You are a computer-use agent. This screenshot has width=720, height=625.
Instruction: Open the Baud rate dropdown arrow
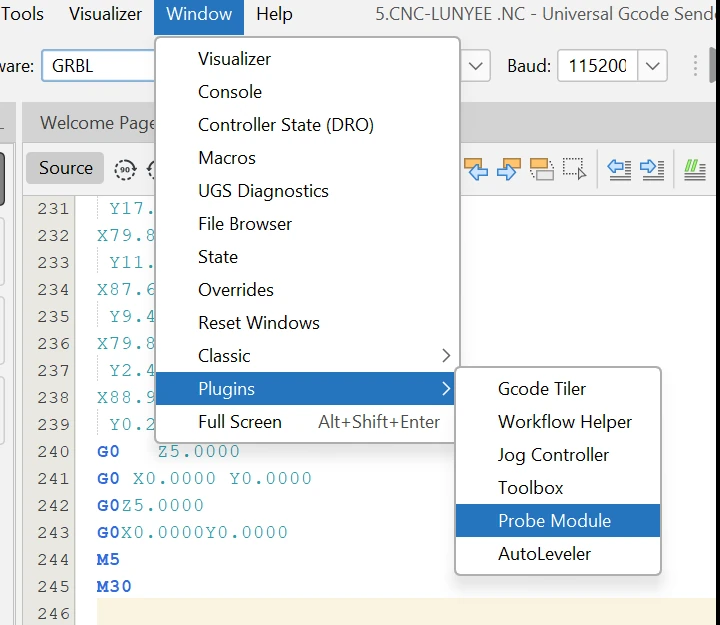652,66
